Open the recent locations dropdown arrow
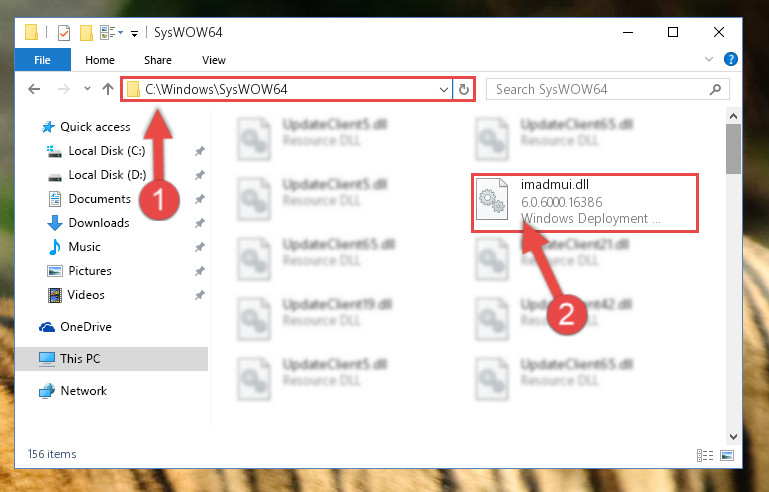Viewport: 769px width, 492px height. point(87,89)
